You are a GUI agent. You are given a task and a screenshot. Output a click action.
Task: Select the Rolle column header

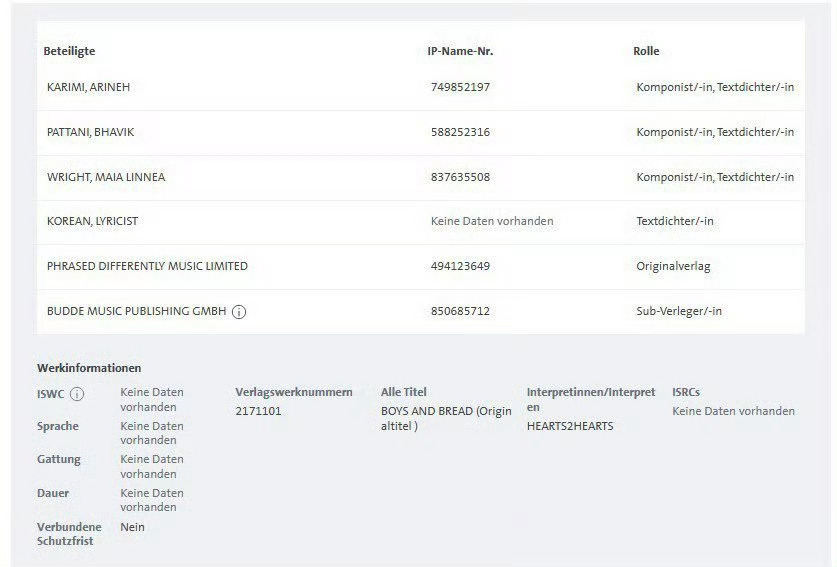(646, 51)
